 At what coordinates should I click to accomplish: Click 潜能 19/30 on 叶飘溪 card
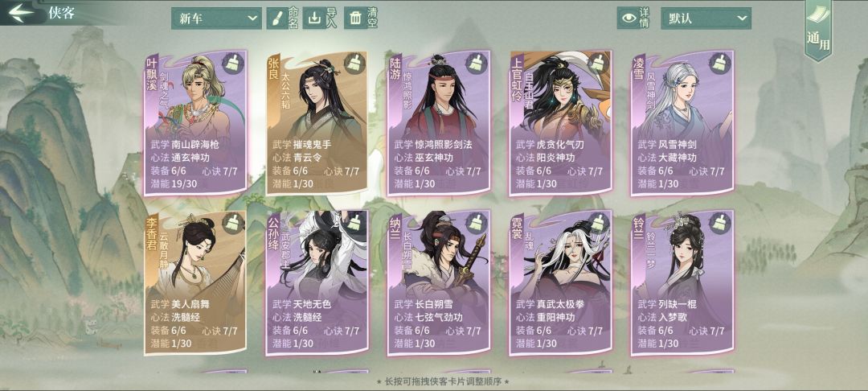tap(171, 184)
